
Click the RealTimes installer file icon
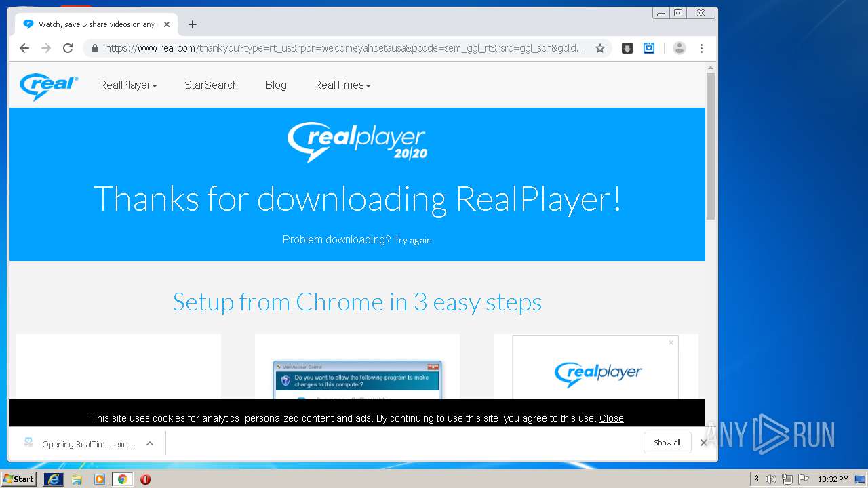(x=28, y=443)
